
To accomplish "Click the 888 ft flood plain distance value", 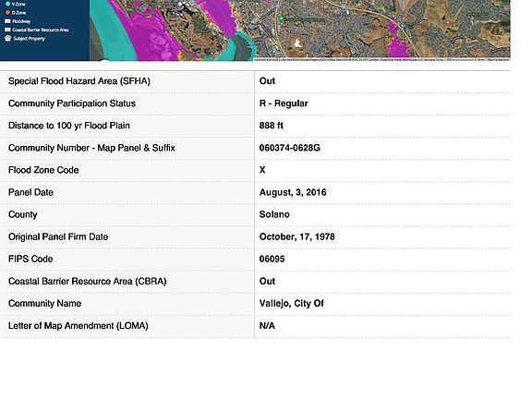I will 272,126.
